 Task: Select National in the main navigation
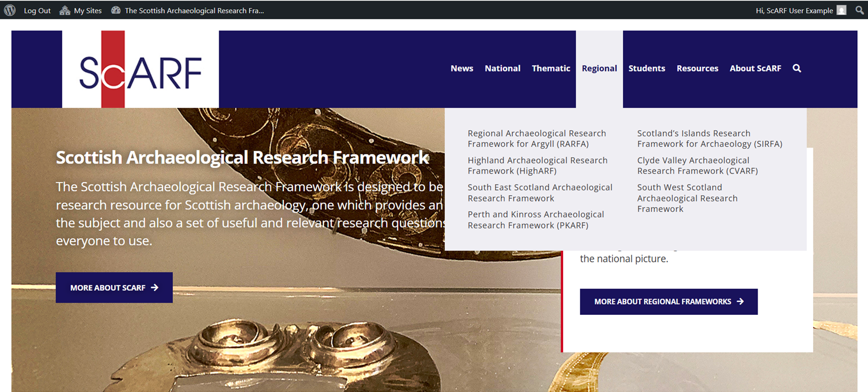coord(502,68)
